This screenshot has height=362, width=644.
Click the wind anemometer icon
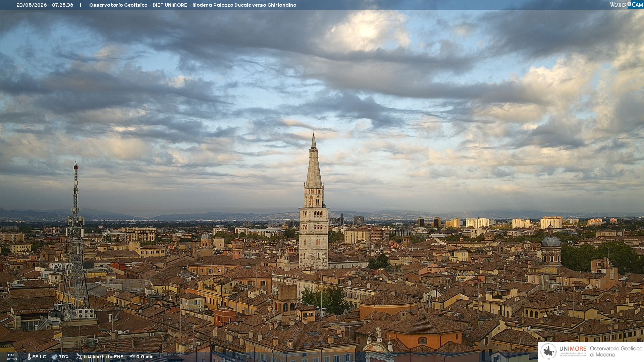click(79, 357)
